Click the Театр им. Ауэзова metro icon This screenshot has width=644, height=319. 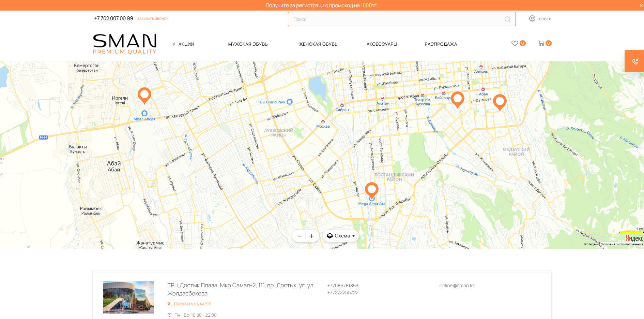pyautogui.click(x=423, y=96)
